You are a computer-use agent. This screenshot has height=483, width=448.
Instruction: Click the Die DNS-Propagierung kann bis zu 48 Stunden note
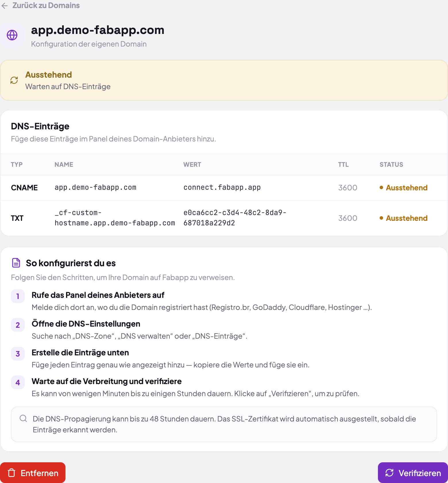(224, 424)
